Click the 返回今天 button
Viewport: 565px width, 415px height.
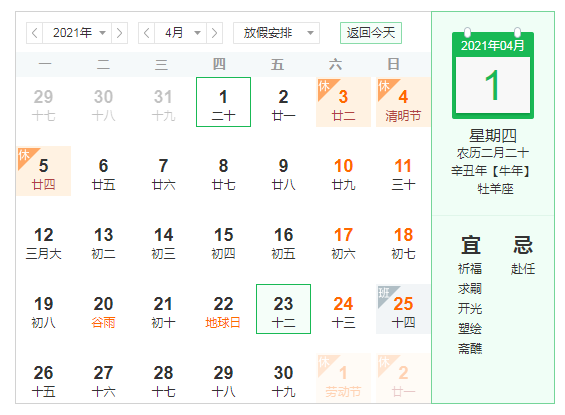point(371,33)
